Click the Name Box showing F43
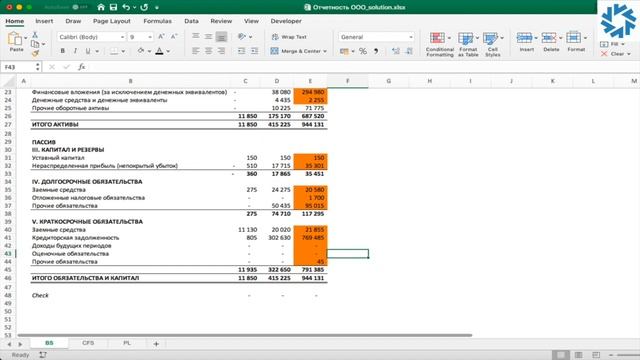Screen dimensions: 640x360 [x=19, y=67]
